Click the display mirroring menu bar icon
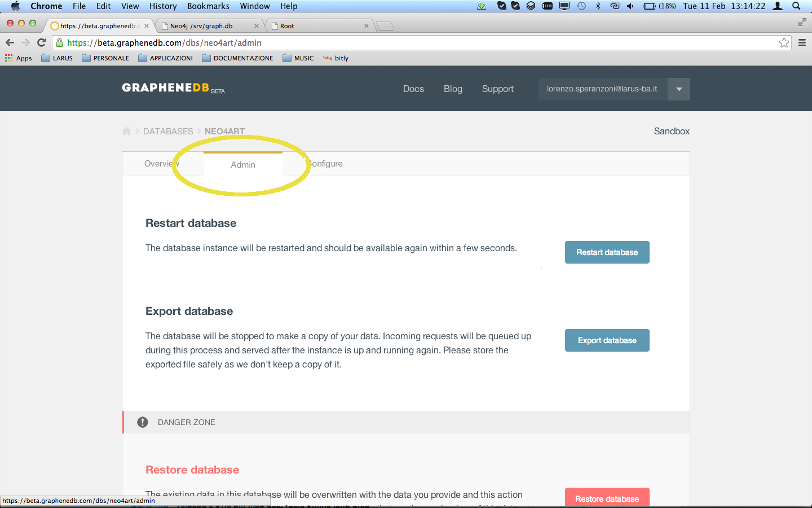The height and width of the screenshot is (508, 812). click(564, 6)
